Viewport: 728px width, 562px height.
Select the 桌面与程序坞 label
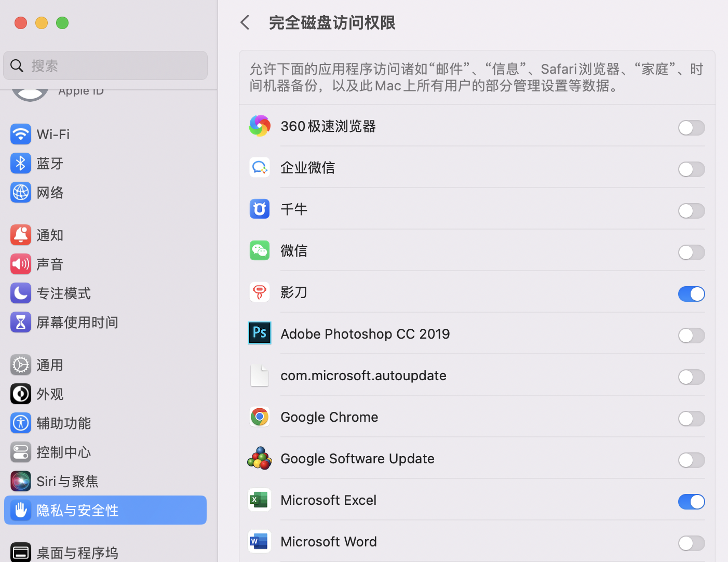point(77,553)
